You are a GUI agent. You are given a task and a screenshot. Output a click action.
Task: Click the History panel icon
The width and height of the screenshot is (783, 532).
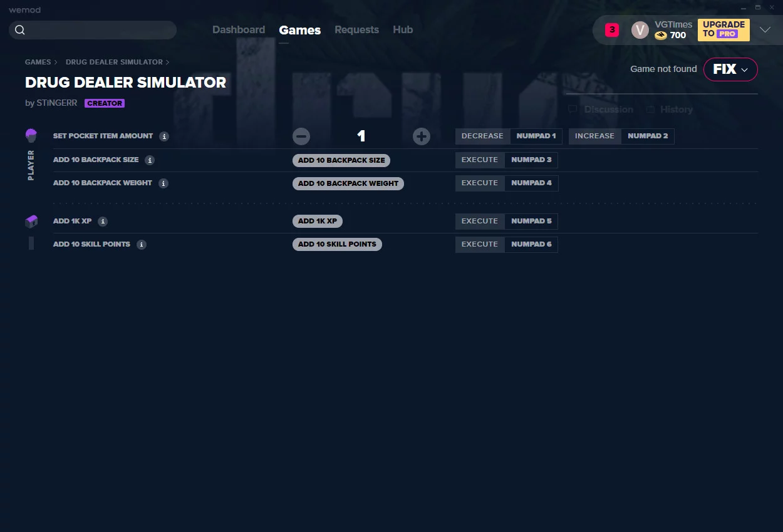651,110
